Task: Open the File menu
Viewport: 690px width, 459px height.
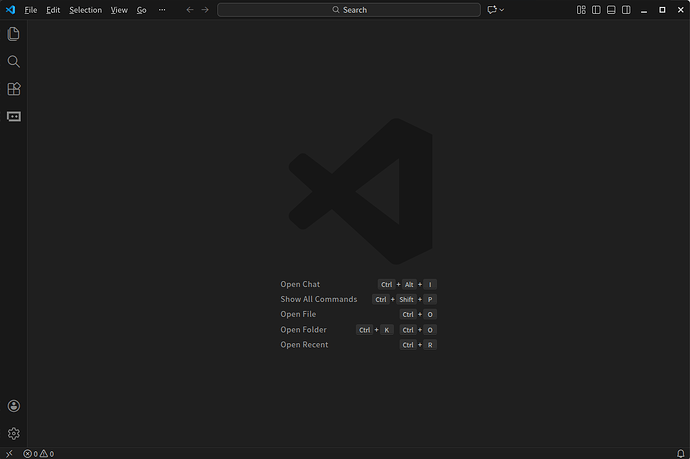Action: (31, 10)
